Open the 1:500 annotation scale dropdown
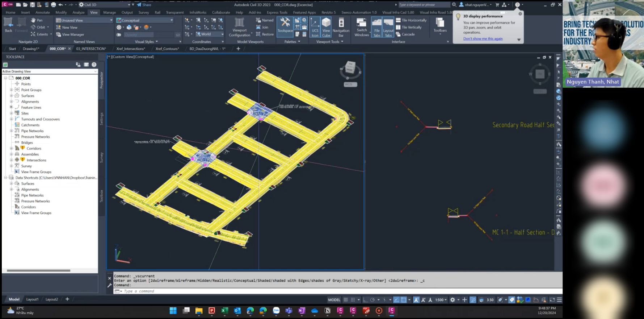This screenshot has height=319, width=644. [x=441, y=300]
